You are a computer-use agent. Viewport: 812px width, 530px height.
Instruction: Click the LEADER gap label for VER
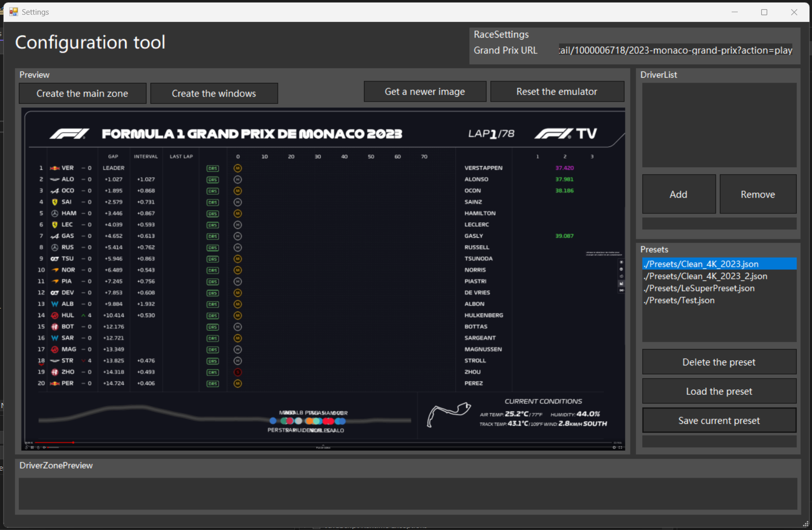[x=113, y=168]
